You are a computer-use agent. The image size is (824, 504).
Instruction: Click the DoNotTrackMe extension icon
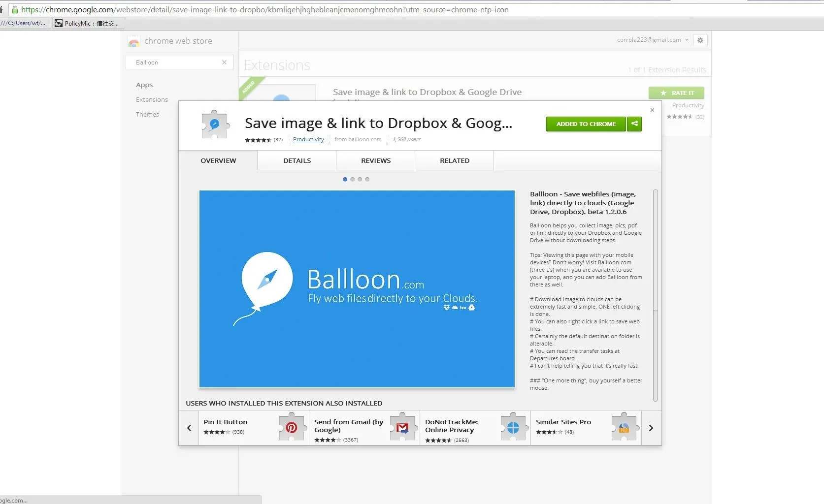[x=514, y=427]
